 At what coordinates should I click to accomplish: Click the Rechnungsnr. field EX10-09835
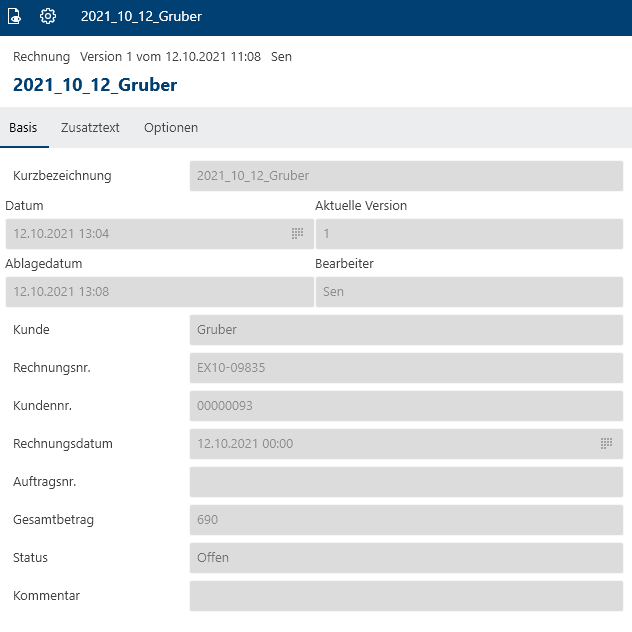pyautogui.click(x=406, y=368)
